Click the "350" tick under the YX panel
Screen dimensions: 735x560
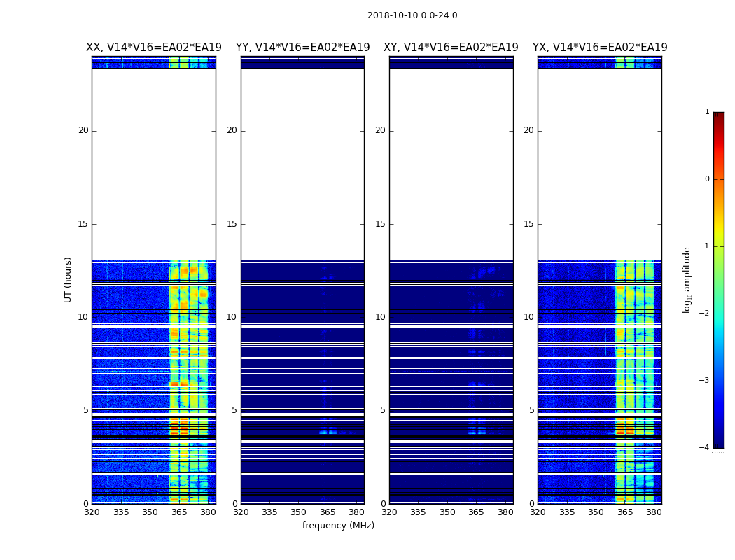pyautogui.click(x=596, y=512)
